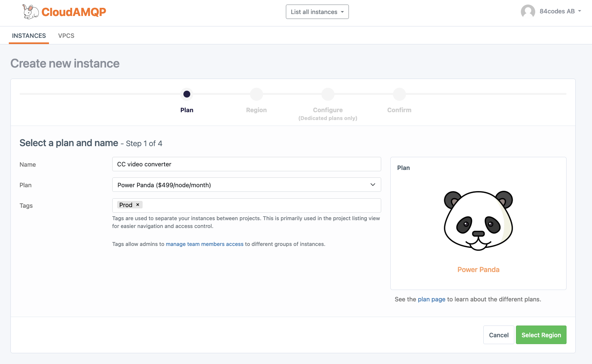
Task: Switch to the INSTANCES tab
Action: click(29, 36)
